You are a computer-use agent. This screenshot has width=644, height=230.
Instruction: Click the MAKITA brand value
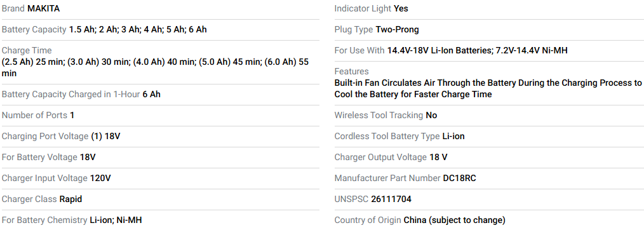43,9
